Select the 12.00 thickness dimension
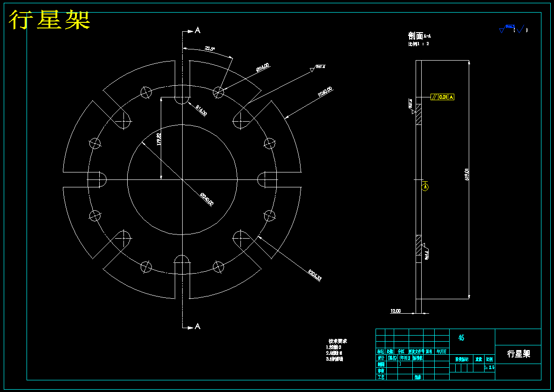 point(396,311)
